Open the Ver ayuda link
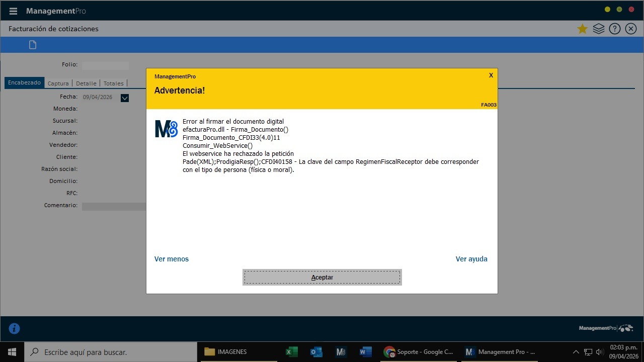644x362 pixels. click(x=471, y=259)
